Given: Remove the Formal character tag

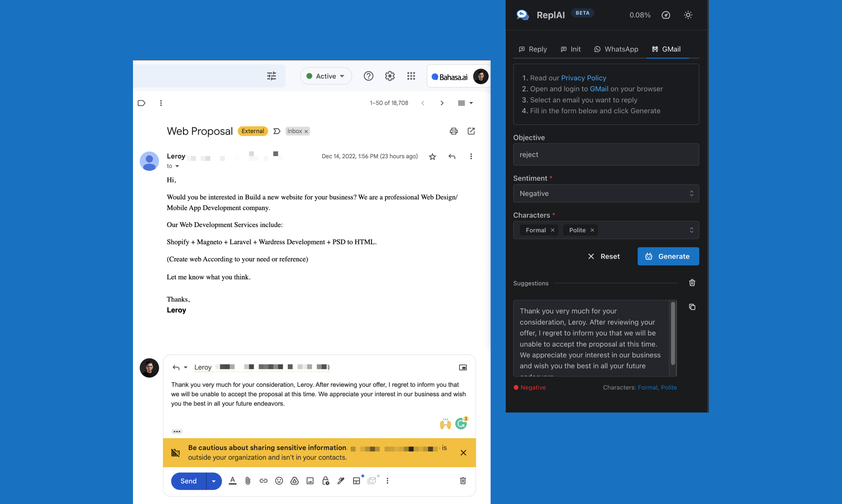Looking at the screenshot, I should pos(552,230).
